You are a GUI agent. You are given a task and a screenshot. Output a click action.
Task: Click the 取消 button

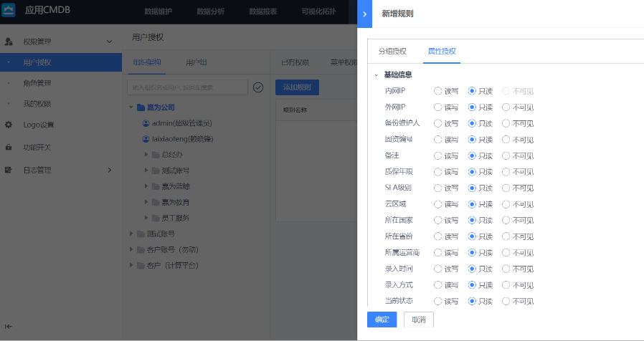pos(419,320)
